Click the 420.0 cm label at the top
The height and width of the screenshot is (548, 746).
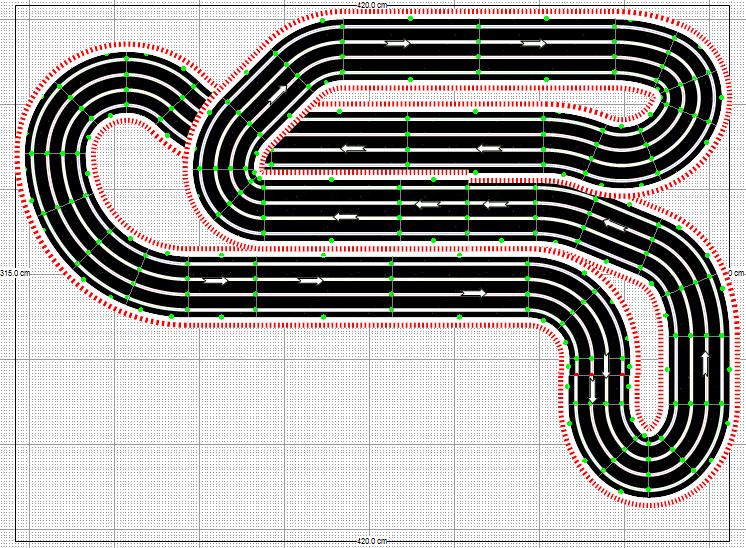[x=372, y=5]
